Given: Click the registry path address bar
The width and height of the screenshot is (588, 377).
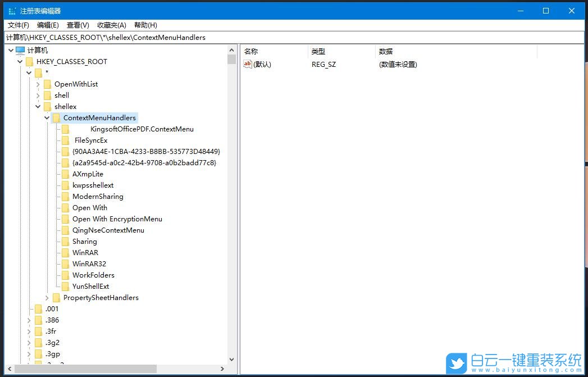Looking at the screenshot, I should (x=168, y=37).
